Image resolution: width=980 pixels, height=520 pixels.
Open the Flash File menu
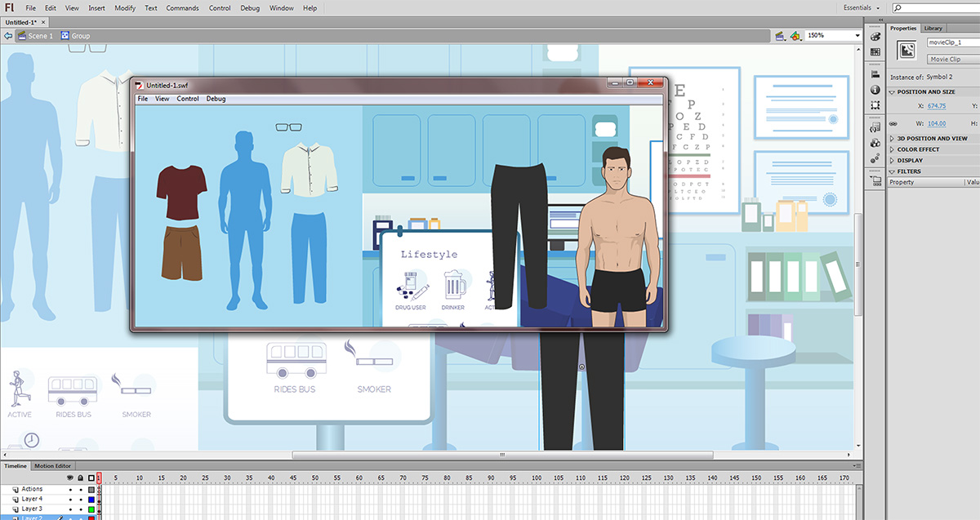[30, 8]
